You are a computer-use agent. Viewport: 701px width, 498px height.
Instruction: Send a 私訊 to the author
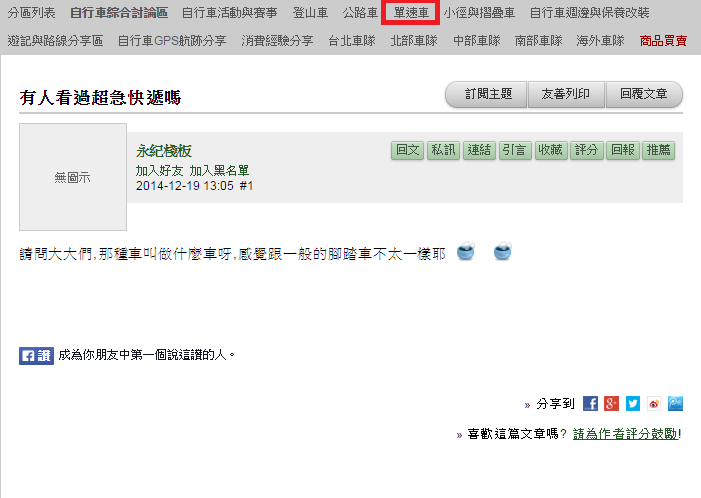tap(443, 150)
